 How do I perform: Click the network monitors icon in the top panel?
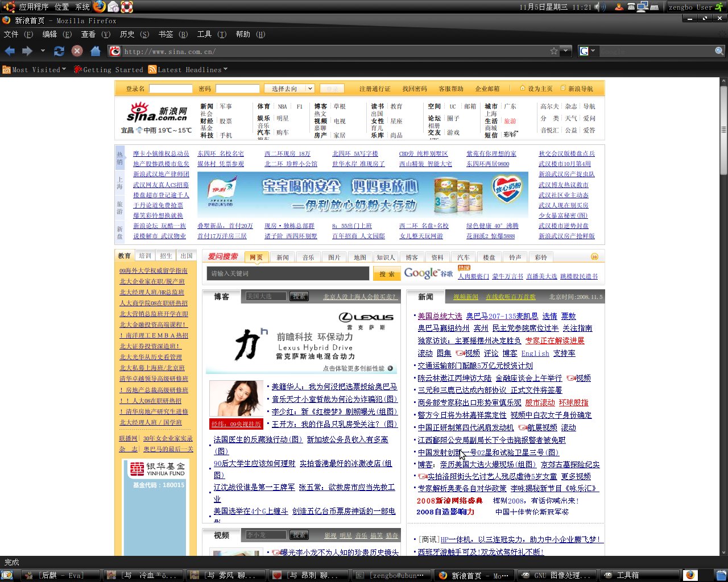pyautogui.click(x=643, y=7)
